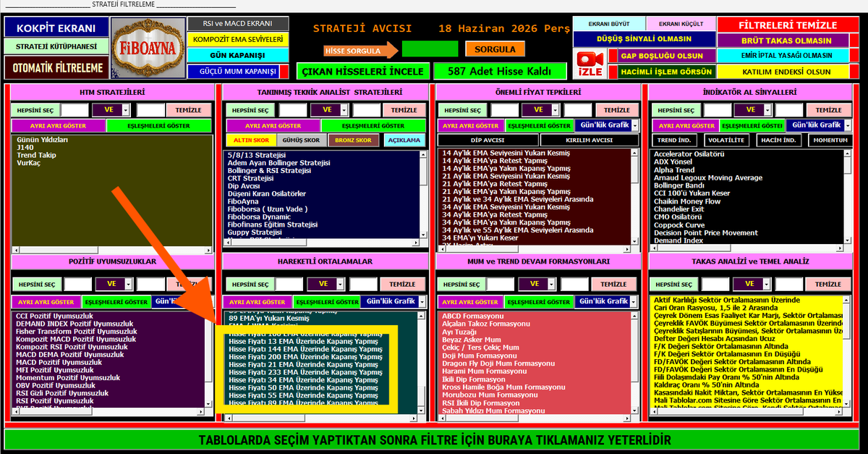
Task: Open Gün'lük Grafik dropdown in ÖNEMLİ FİYAT TEPKİLERİ
Action: tap(635, 125)
